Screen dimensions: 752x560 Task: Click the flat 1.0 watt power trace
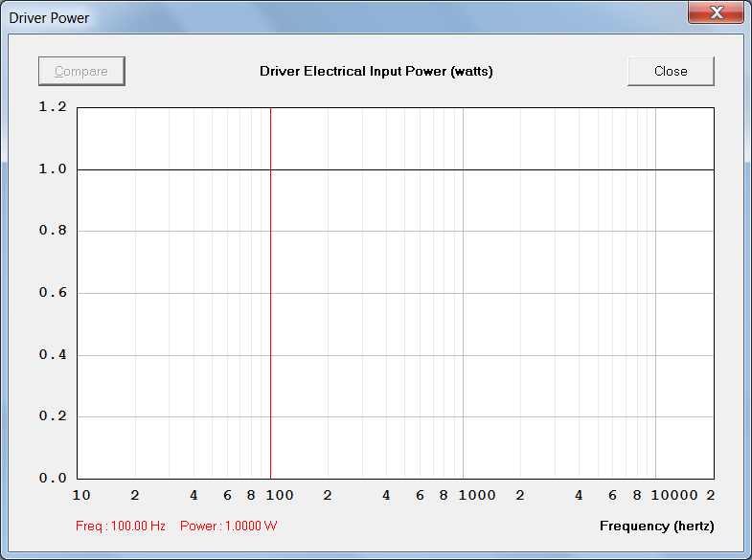click(x=396, y=169)
